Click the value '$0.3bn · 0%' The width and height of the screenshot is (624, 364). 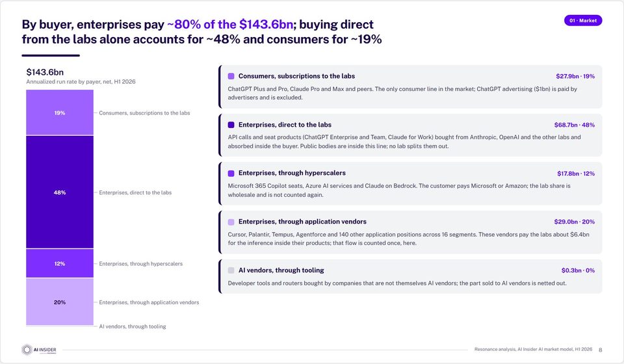coord(578,270)
